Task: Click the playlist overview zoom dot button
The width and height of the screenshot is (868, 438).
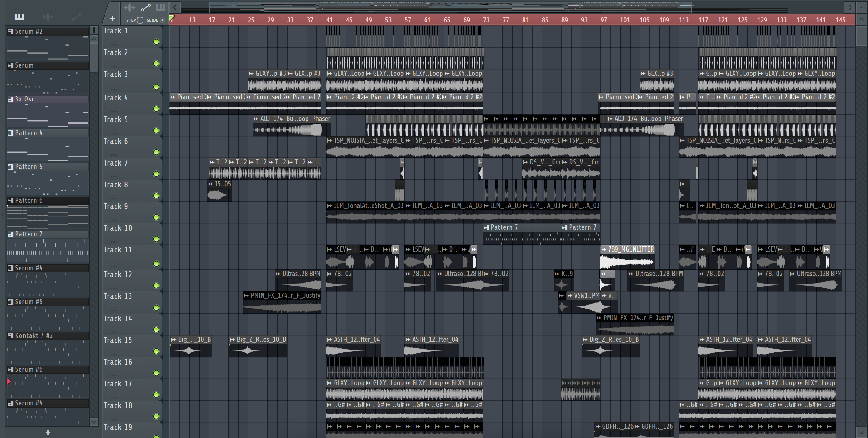Action: click(x=862, y=8)
